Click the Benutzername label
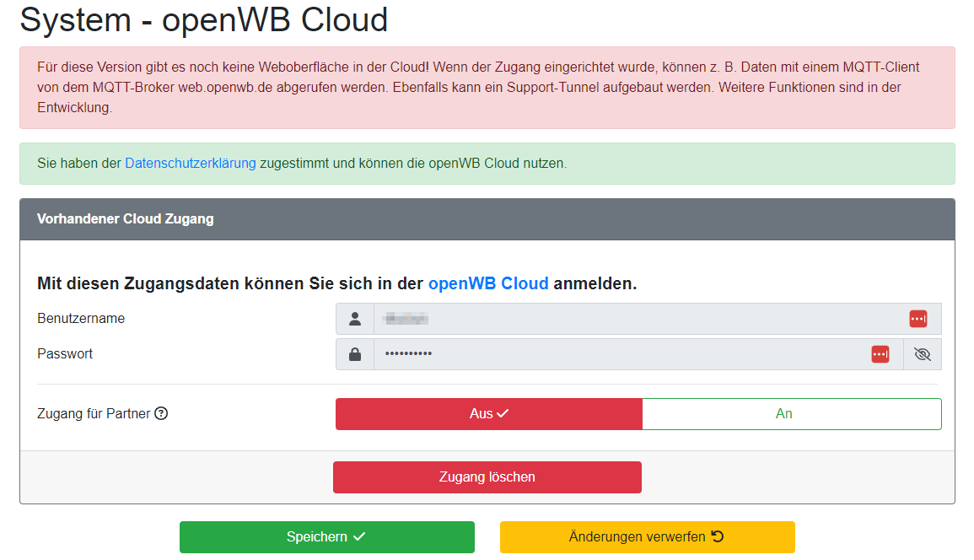This screenshot has width=974, height=560. click(81, 319)
